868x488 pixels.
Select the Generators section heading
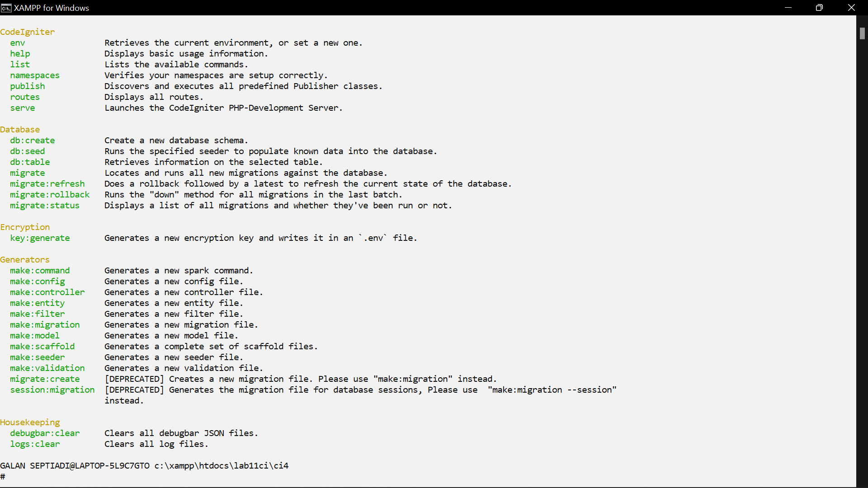(25, 259)
